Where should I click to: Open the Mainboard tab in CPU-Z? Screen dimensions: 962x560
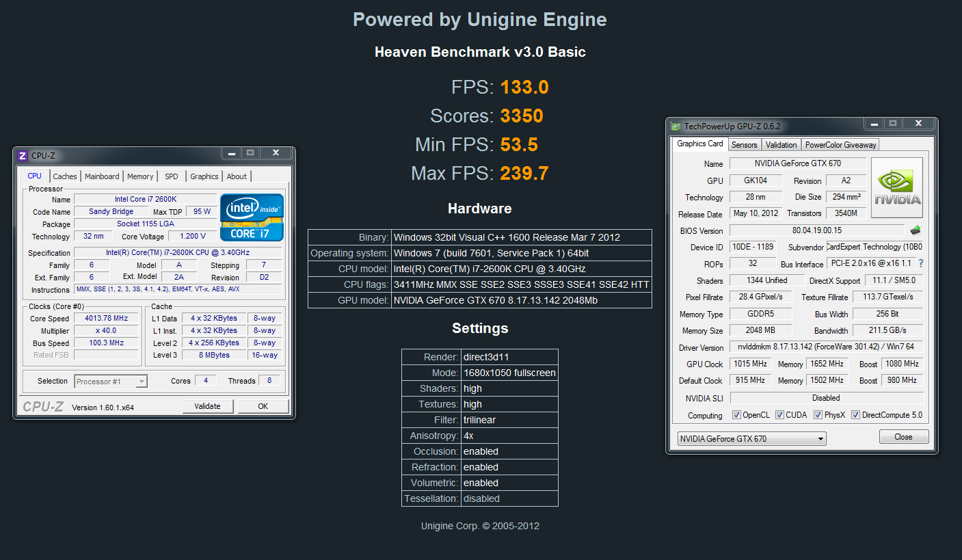tap(102, 176)
